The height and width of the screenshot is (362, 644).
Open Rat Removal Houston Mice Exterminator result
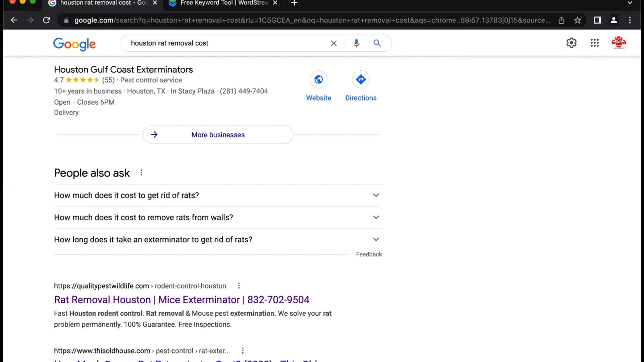pyautogui.click(x=181, y=300)
